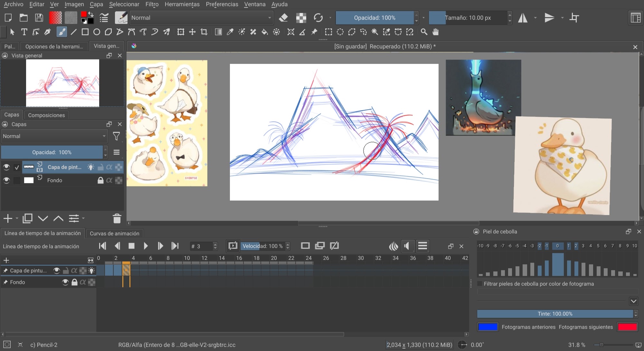Check Filtrar pieles de cebolla por color
This screenshot has width=644, height=351.
click(x=480, y=284)
